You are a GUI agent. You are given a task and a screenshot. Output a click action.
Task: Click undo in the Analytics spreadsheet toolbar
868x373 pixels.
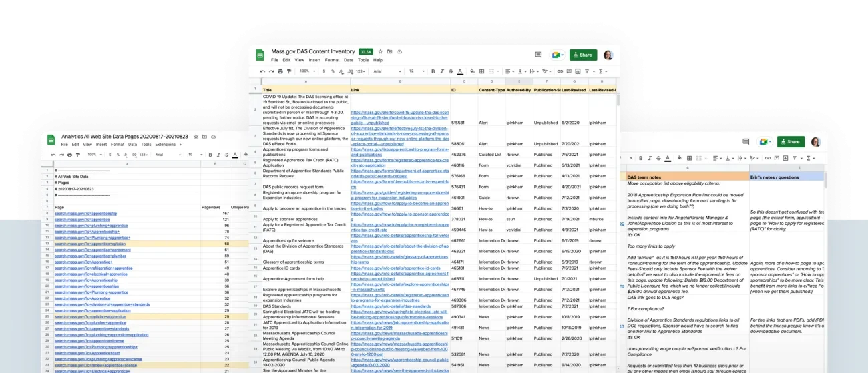[x=53, y=155]
